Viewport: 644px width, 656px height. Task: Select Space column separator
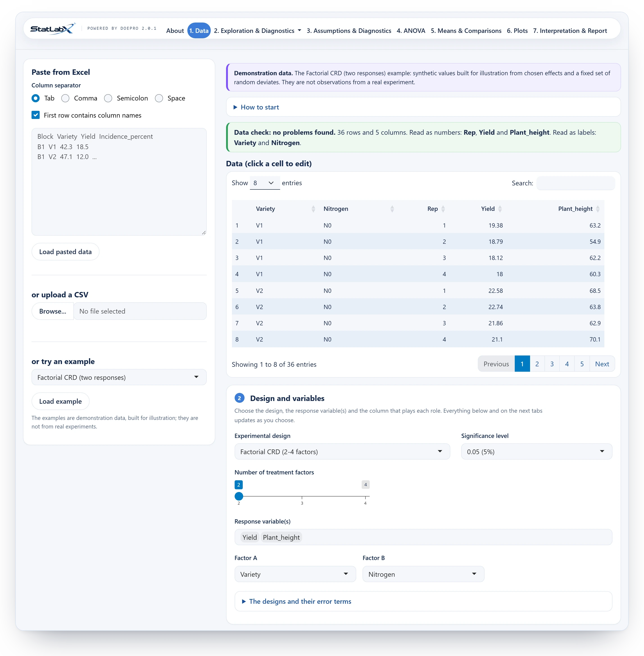tap(159, 98)
